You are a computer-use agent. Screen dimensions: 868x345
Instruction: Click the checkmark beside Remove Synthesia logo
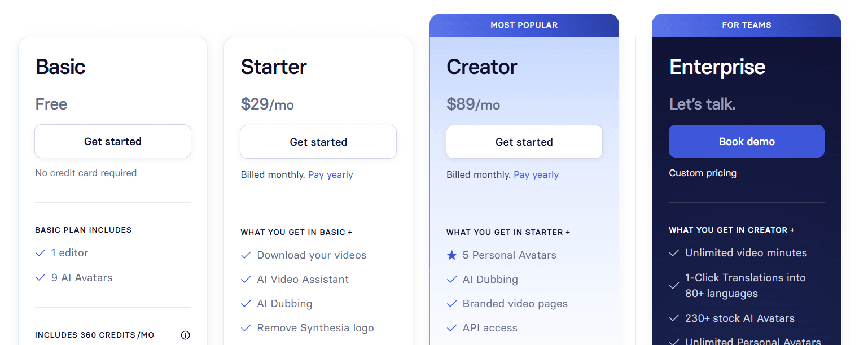246,328
